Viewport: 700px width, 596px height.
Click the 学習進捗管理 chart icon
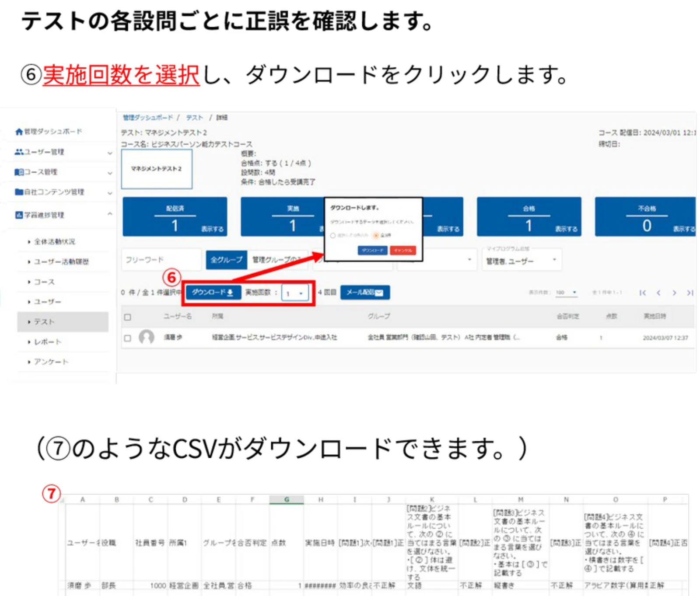(x=19, y=215)
